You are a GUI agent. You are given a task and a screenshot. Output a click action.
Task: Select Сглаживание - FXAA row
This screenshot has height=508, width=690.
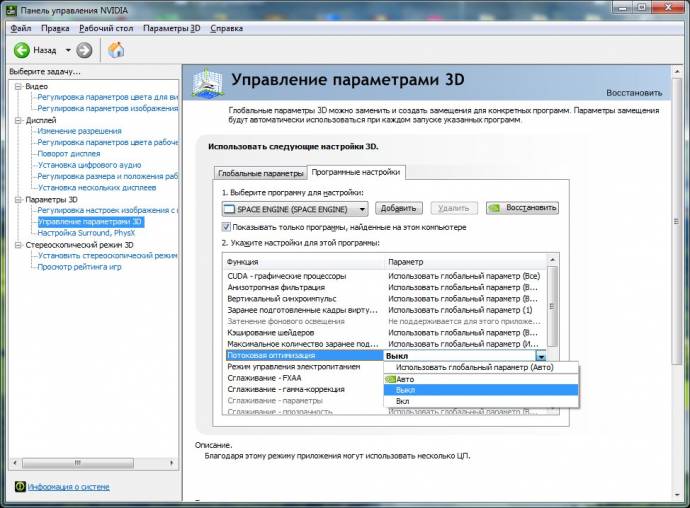click(304, 378)
